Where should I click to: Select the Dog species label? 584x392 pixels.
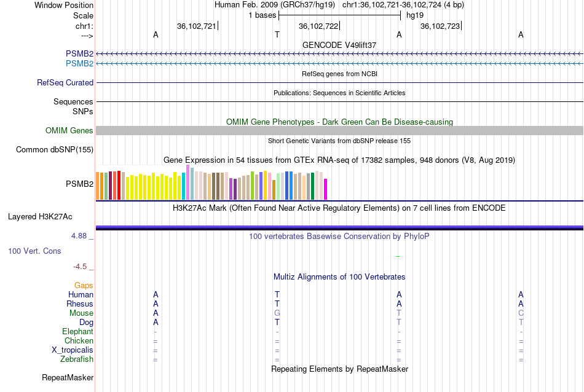(86, 323)
